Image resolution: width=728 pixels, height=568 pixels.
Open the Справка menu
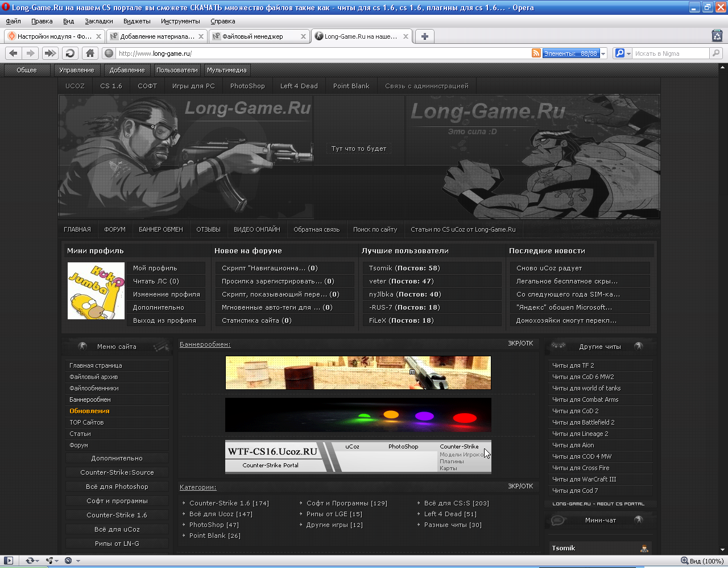[x=223, y=21]
